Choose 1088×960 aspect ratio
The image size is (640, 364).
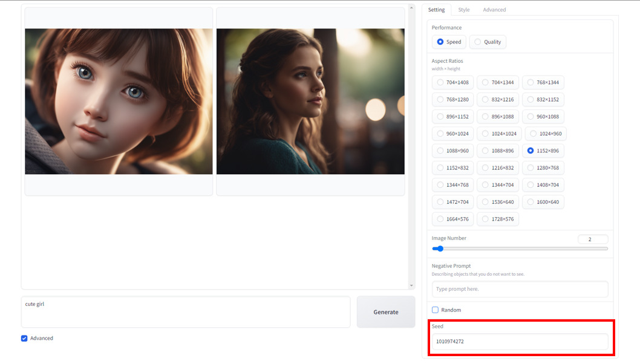coord(452,151)
